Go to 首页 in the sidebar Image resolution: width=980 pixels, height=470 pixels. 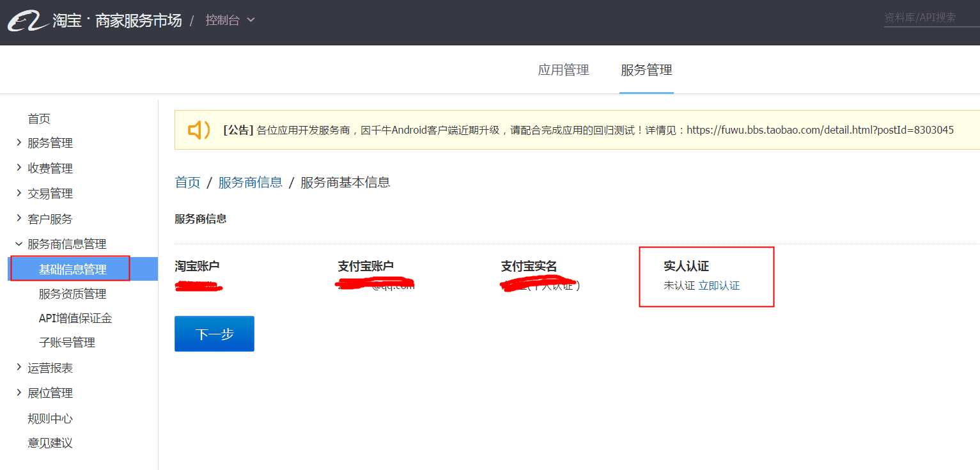39,118
